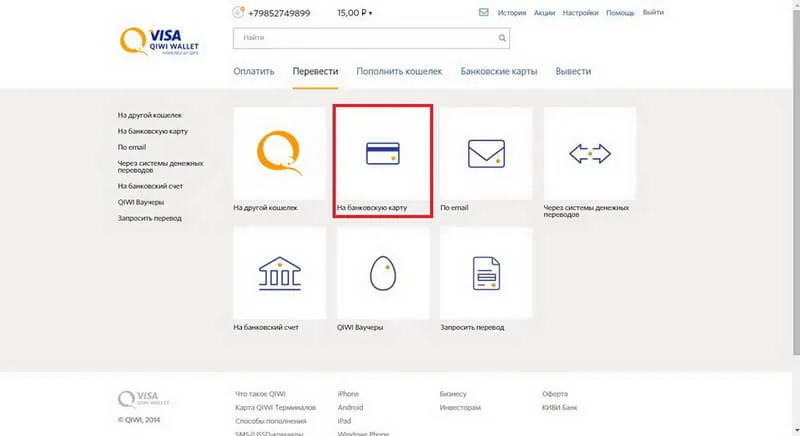
Task: Open footer link Android
Action: coord(350,407)
